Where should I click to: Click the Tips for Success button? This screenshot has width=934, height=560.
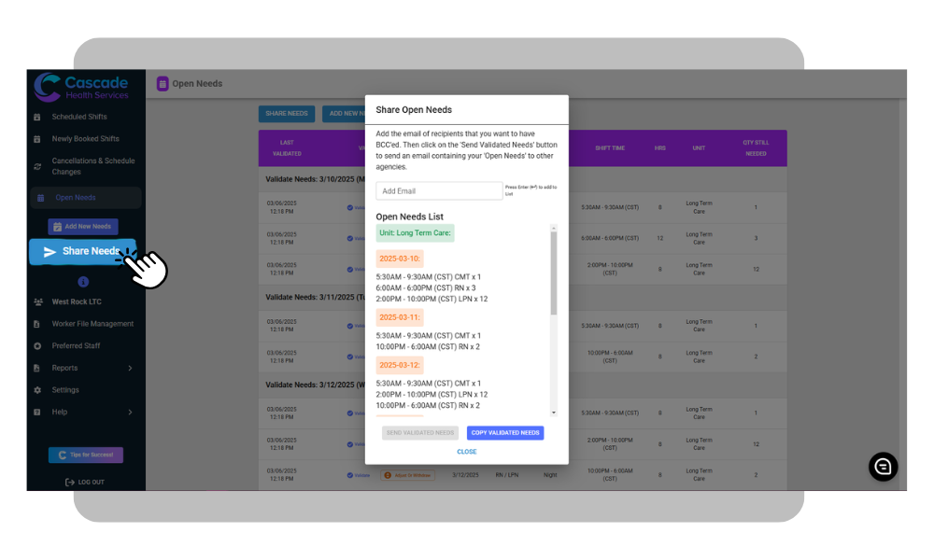coord(86,455)
